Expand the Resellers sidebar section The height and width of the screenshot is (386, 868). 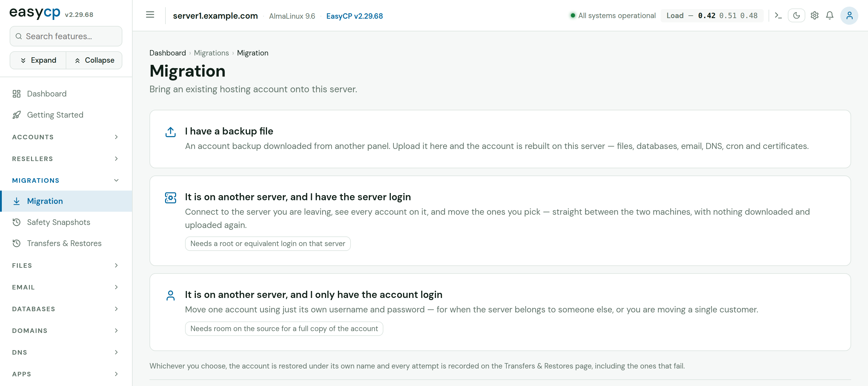click(x=66, y=159)
